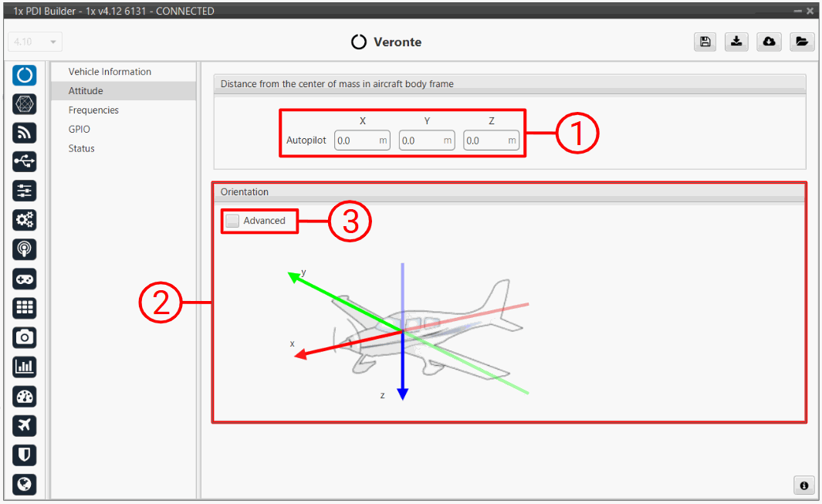
Task: Enable the Advanced orientation checkbox
Action: [x=232, y=221]
